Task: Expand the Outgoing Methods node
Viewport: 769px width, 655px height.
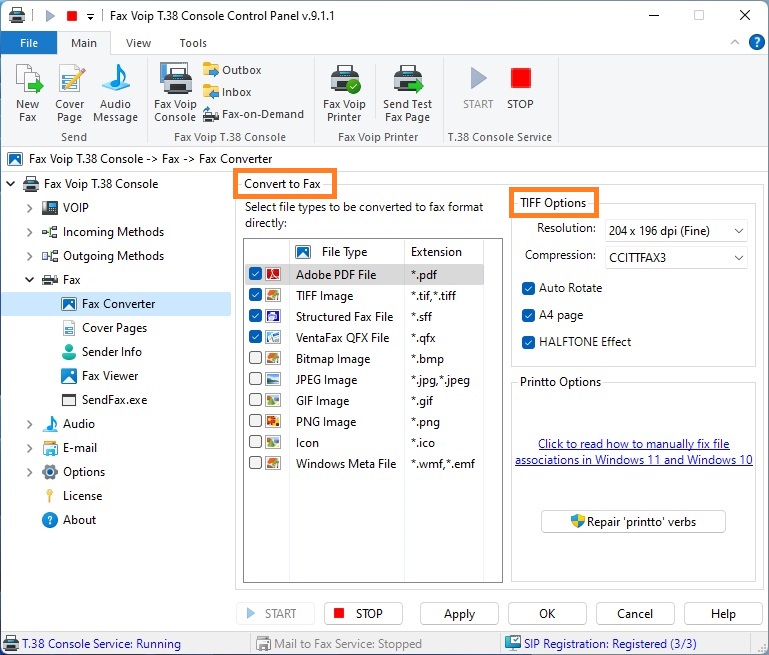Action: click(x=29, y=256)
